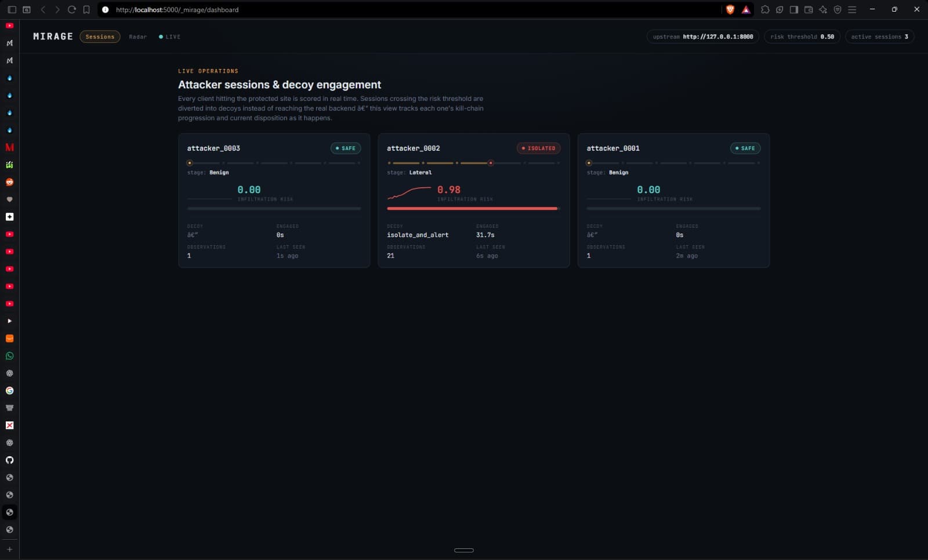This screenshot has height=560, width=928.
Task: Focus the address bar URL field
Action: (418, 10)
